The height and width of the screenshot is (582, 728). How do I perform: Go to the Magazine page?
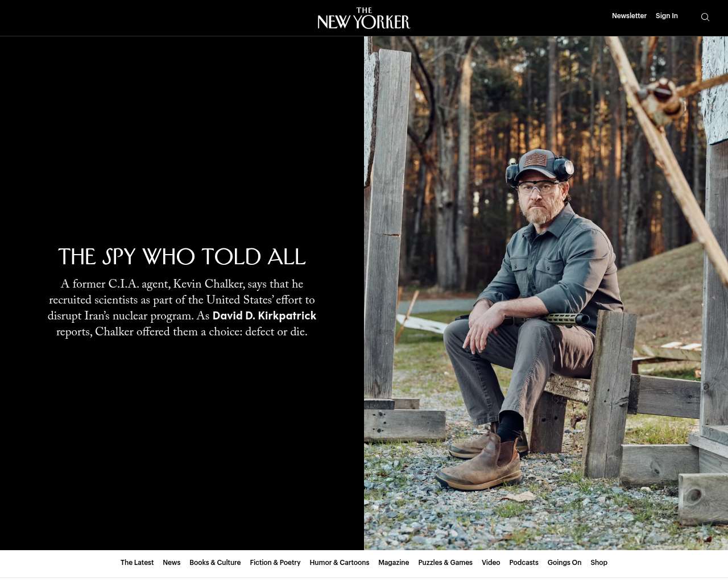394,563
